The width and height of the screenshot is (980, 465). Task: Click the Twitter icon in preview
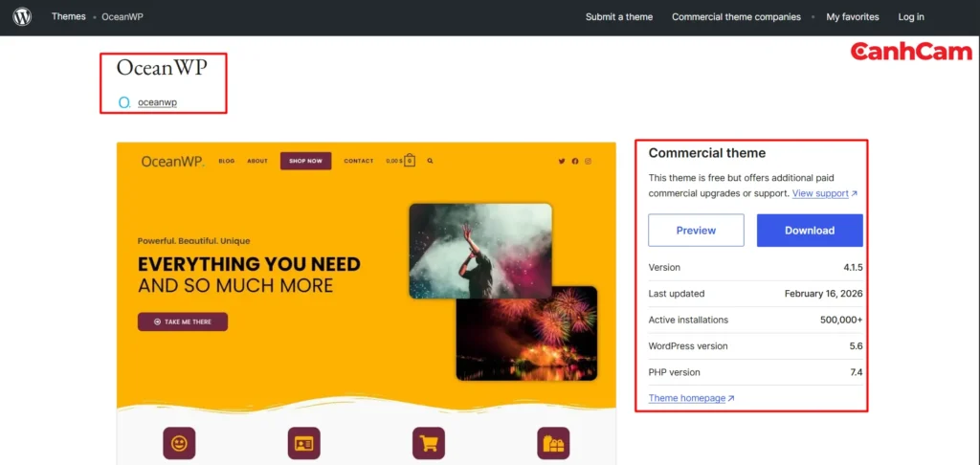pyautogui.click(x=561, y=162)
